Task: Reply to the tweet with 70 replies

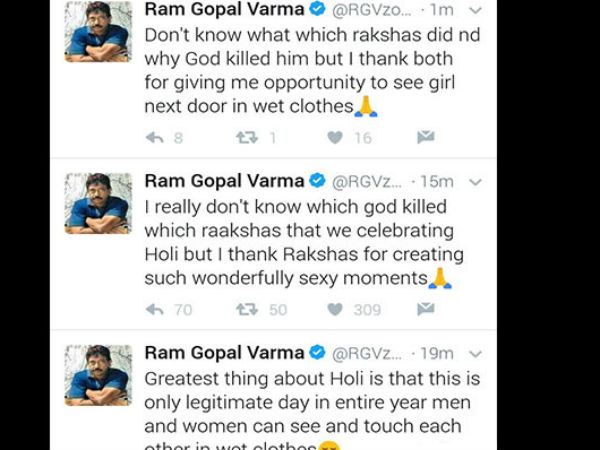Action: 154,310
